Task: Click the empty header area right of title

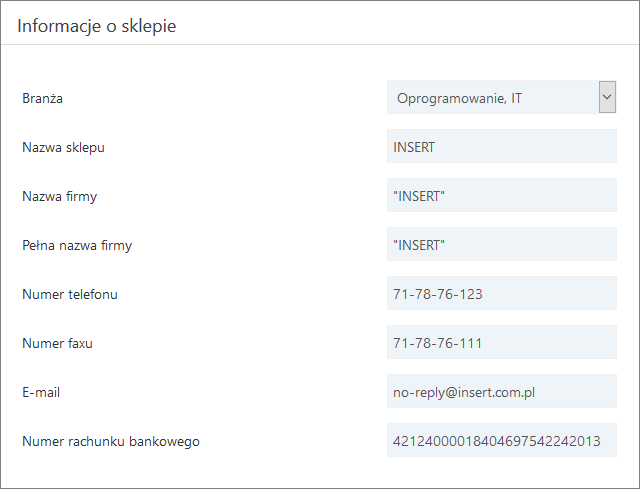Action: click(420, 24)
